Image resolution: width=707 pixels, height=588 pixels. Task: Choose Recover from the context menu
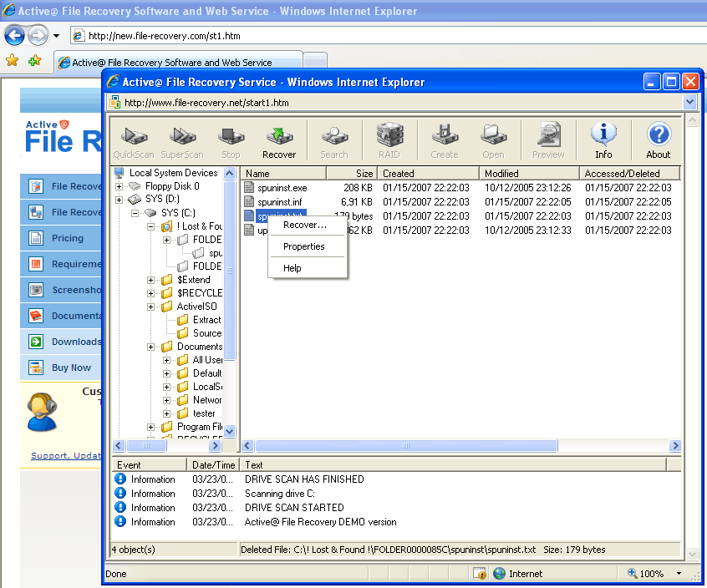coord(303,225)
